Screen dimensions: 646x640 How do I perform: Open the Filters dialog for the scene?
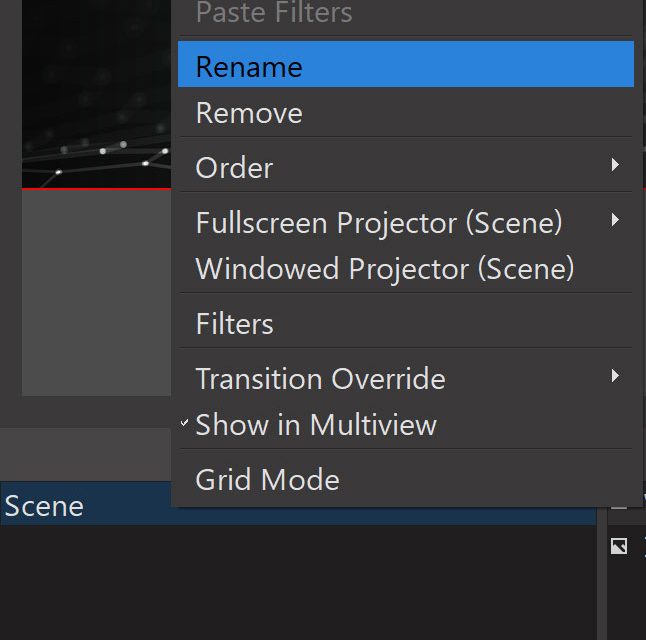pos(234,324)
